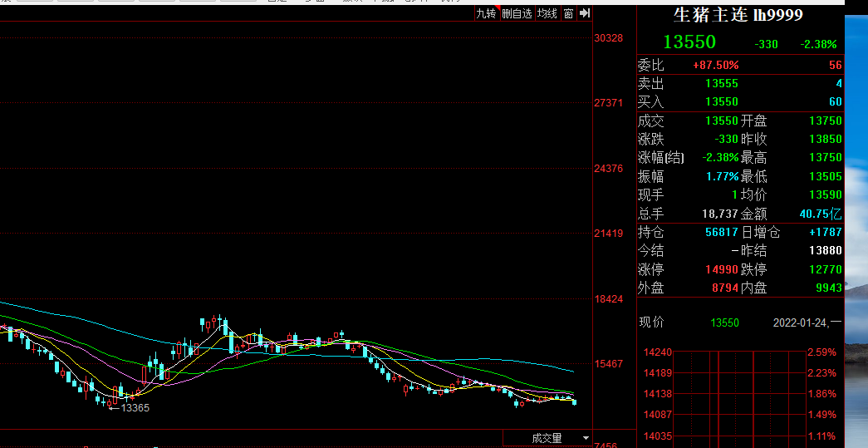Viewport: 868px width, 448px height.
Task: Click the 买入 bid price 13550
Action: coord(721,102)
